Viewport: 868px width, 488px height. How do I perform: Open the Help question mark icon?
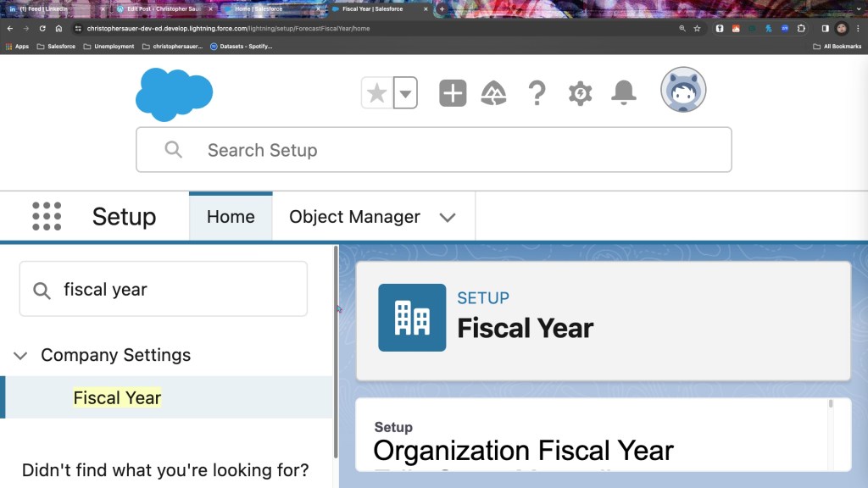537,93
